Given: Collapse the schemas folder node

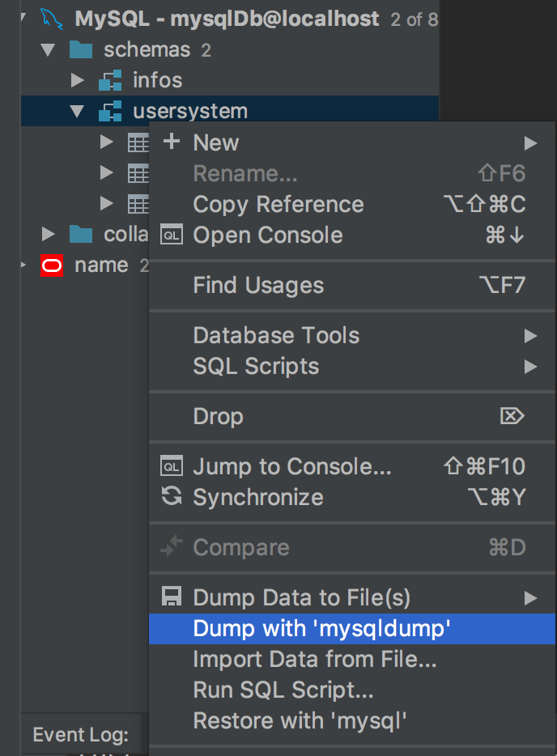Looking at the screenshot, I should click(x=48, y=49).
